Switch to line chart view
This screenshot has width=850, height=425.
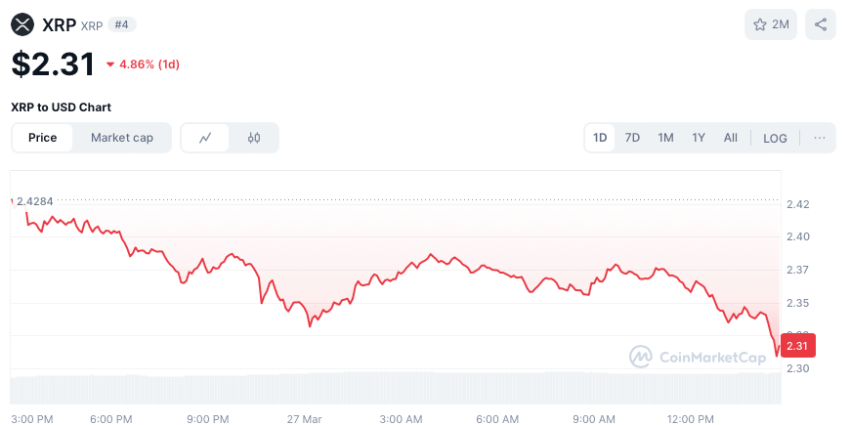(206, 138)
